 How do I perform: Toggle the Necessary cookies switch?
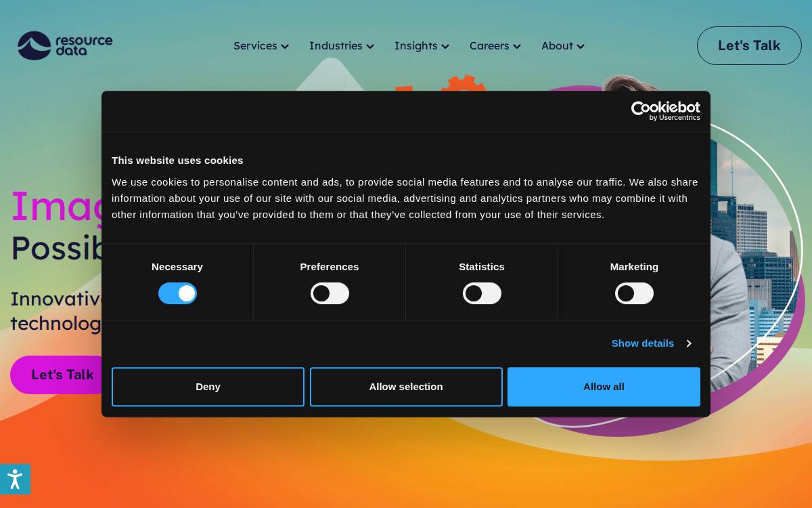click(x=177, y=293)
